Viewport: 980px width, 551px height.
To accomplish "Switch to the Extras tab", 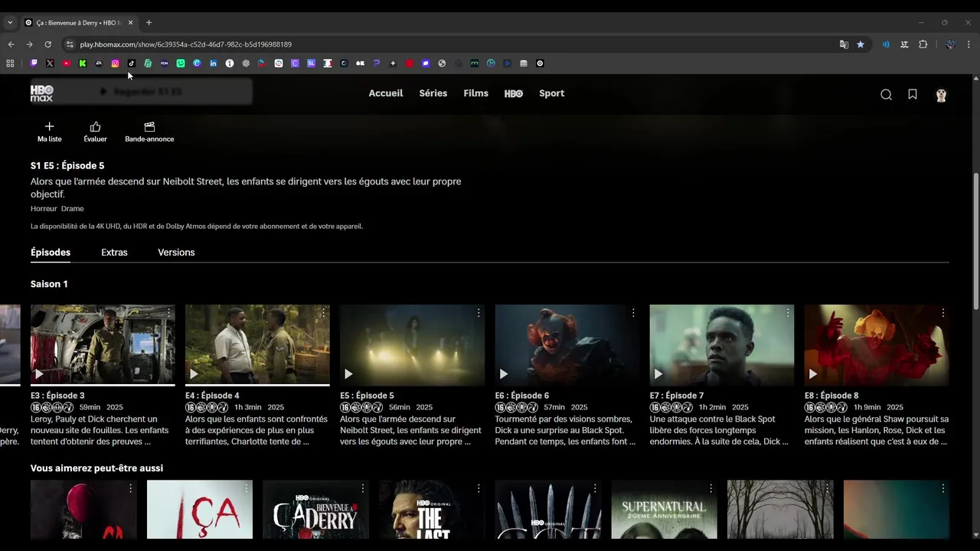I will click(x=114, y=253).
